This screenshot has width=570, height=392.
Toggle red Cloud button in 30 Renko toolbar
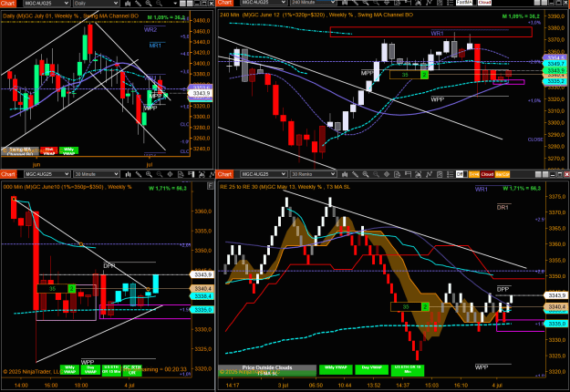tap(487, 174)
